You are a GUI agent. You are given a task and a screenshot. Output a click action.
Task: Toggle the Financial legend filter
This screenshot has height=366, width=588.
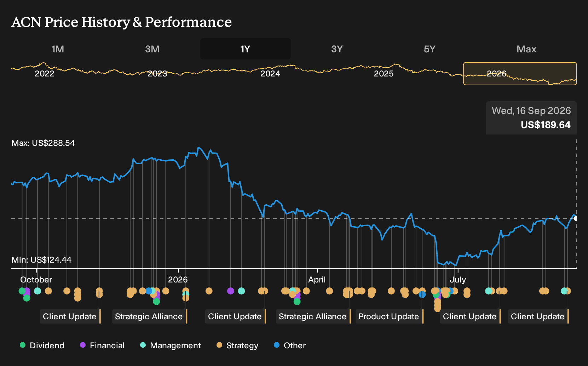(x=102, y=345)
